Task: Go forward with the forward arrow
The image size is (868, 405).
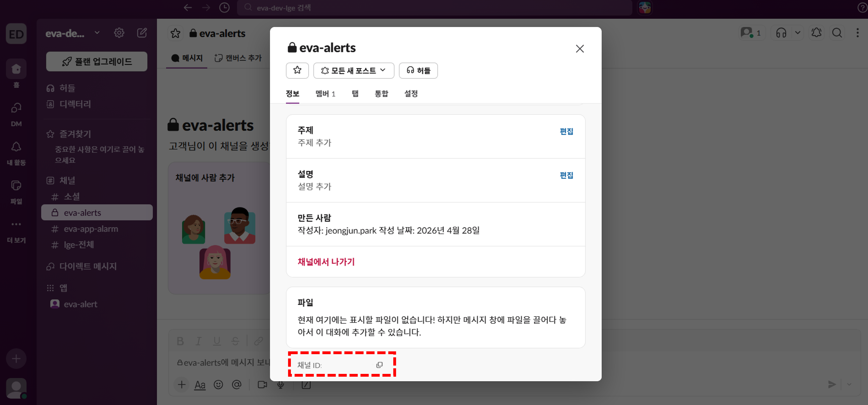Action: coord(206,7)
